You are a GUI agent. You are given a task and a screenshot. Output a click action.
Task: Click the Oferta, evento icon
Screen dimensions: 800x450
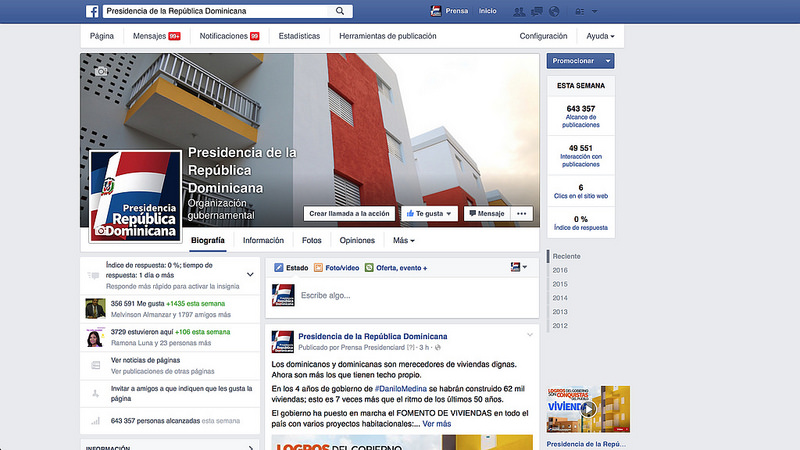369,267
